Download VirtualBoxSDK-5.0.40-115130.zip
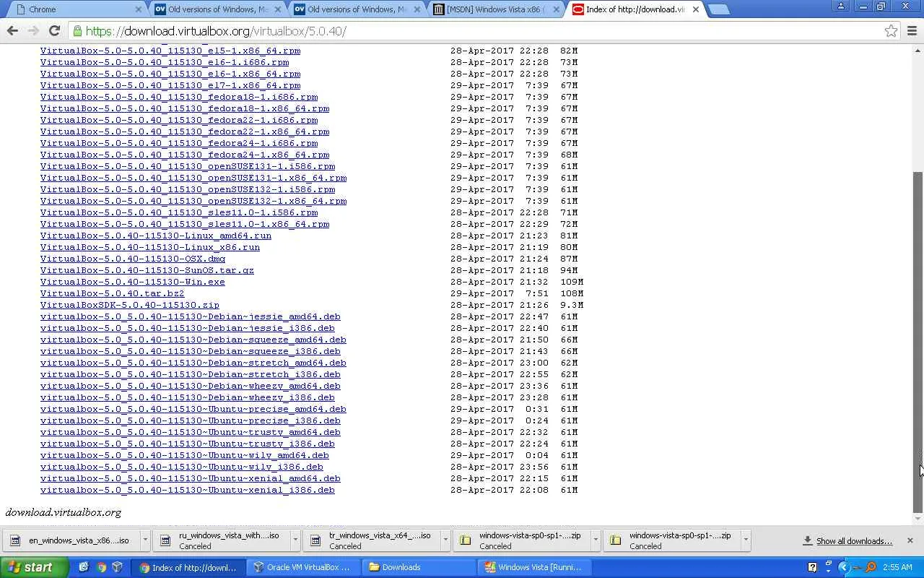The width and height of the screenshot is (924, 578). pyautogui.click(x=130, y=305)
